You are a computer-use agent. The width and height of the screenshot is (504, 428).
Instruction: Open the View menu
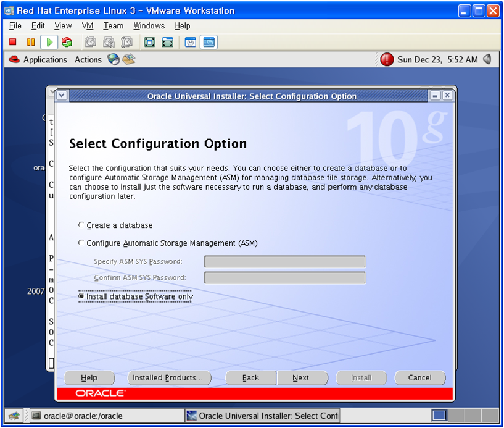coord(63,26)
